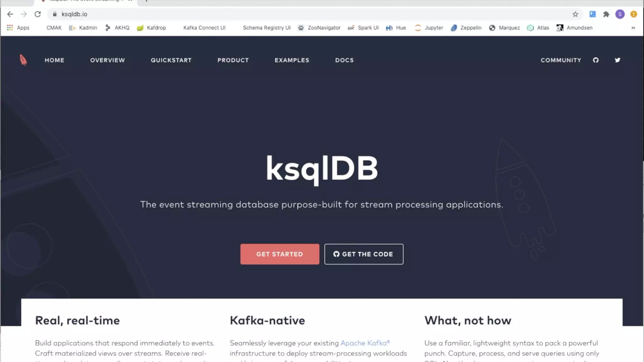
Task: Click the ksqlDB rocket logo
Action: click(23, 60)
